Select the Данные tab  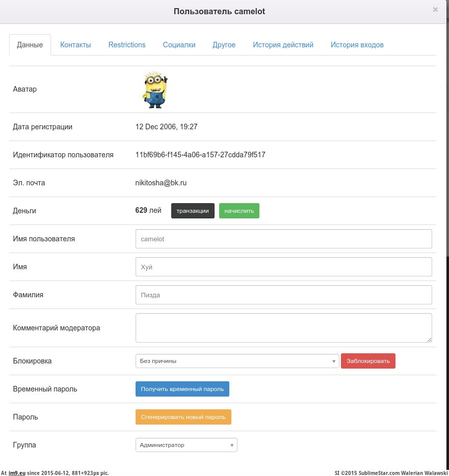(x=30, y=45)
